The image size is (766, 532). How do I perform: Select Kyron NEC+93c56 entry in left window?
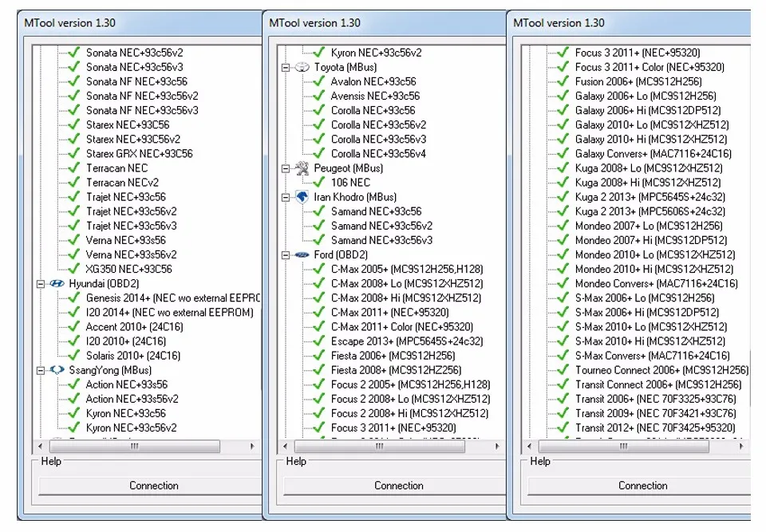[125, 413]
